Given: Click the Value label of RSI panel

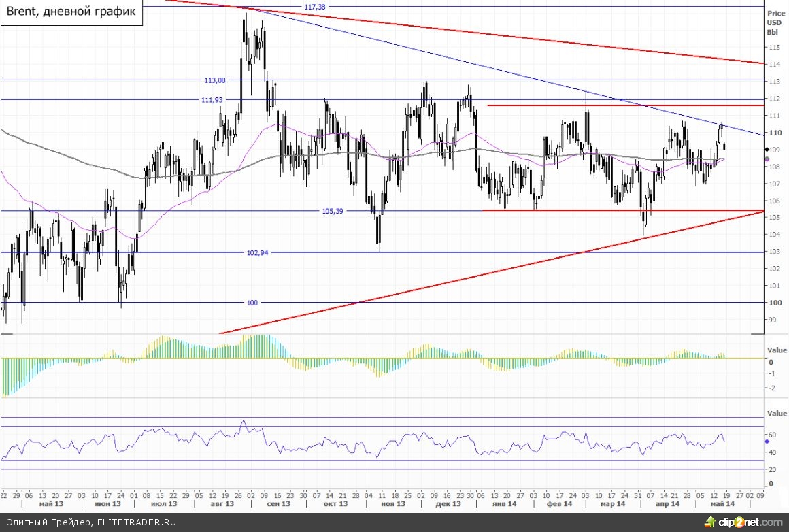Looking at the screenshot, I should pos(776,413).
